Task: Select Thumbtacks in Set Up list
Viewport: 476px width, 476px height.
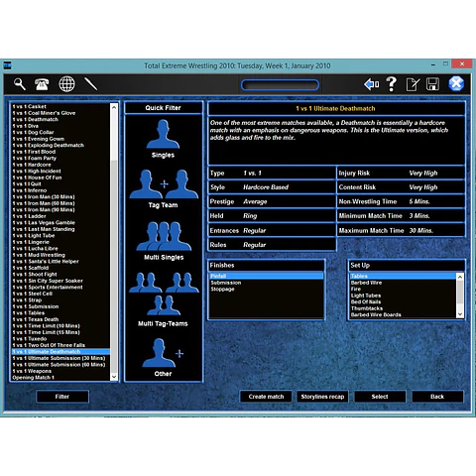Action: pos(404,308)
